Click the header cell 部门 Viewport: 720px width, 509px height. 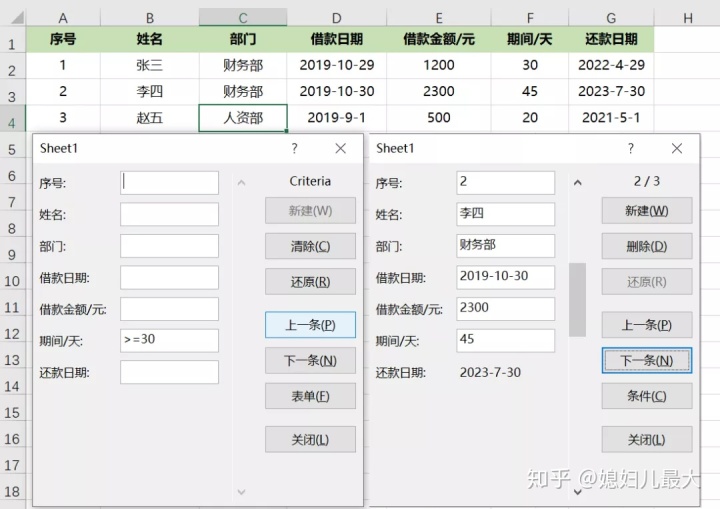click(243, 39)
